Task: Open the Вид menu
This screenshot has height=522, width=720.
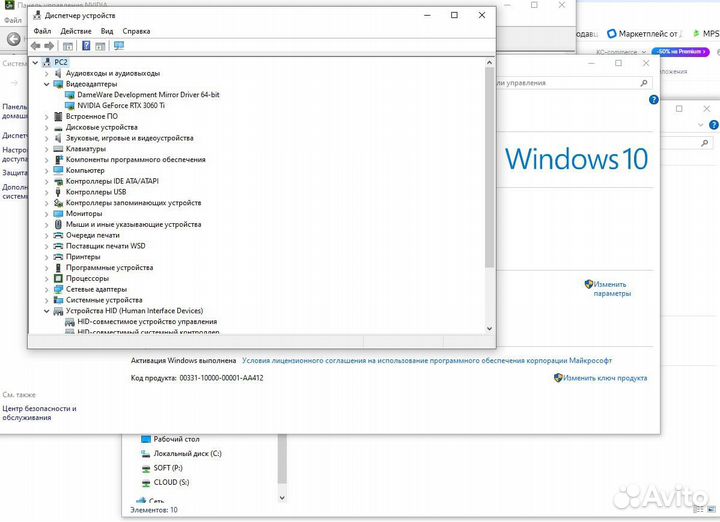Action: coord(106,31)
